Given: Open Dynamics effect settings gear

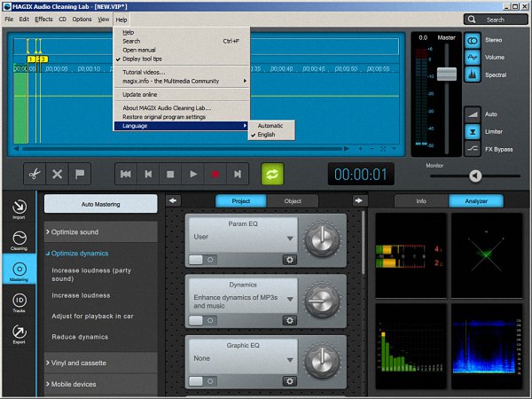Looking at the screenshot, I should click(x=289, y=321).
